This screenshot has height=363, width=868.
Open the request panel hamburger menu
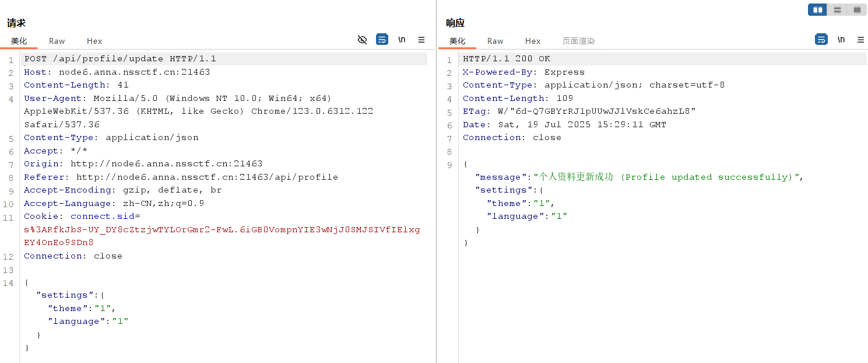421,40
